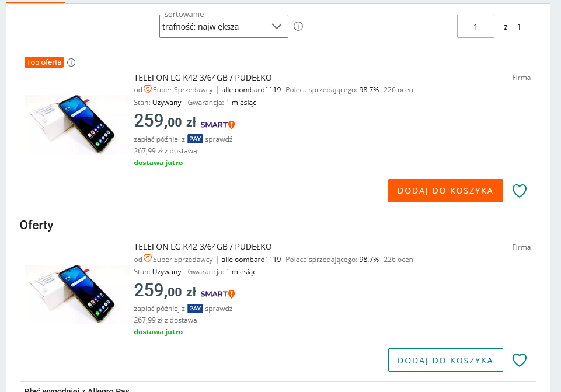Click Allegro PAY logo in top offer
Viewport: 561px width, 392px height.
tap(195, 139)
